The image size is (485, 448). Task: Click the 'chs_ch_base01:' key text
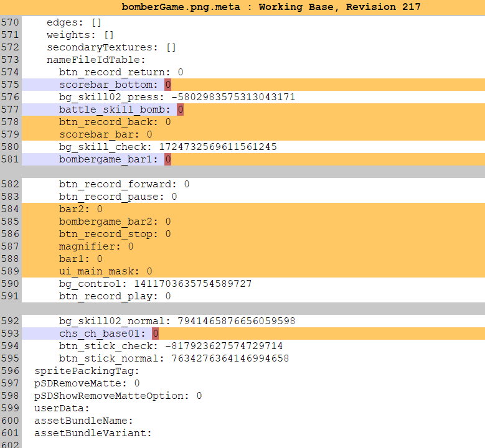click(x=102, y=334)
